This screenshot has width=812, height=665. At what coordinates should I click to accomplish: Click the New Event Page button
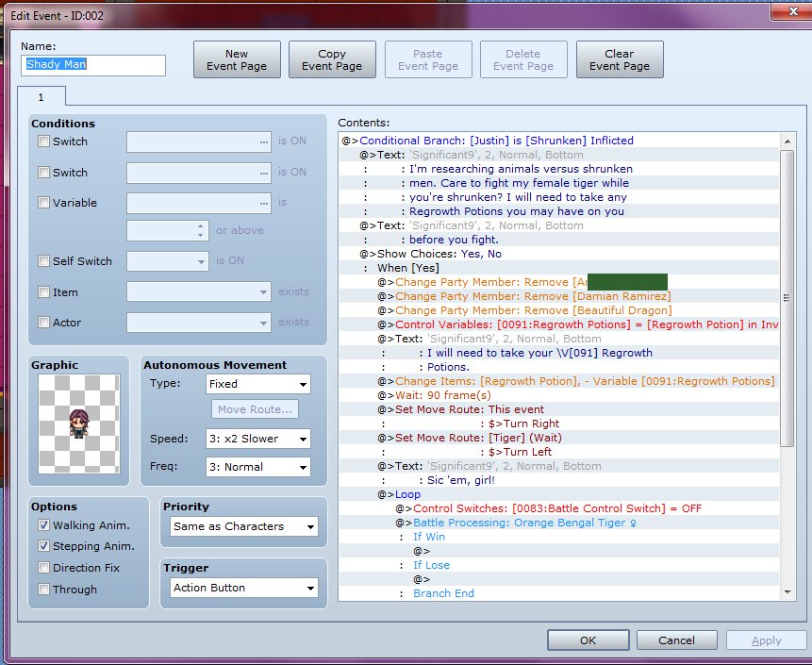[x=237, y=60]
